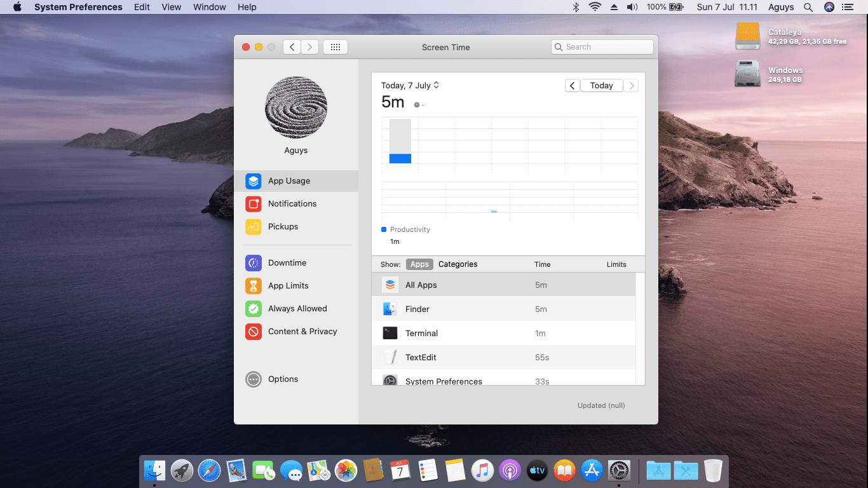The height and width of the screenshot is (488, 868).
Task: Click the Search field
Action: click(602, 47)
